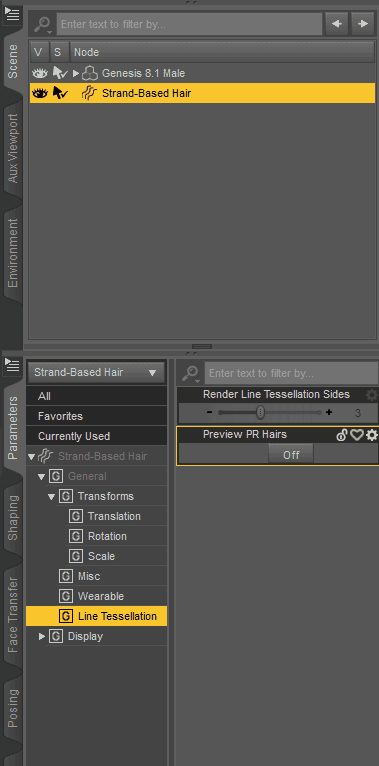Open Strand-Based Hair node dropdown
Viewport: 379px width, 766px height.
click(96, 373)
